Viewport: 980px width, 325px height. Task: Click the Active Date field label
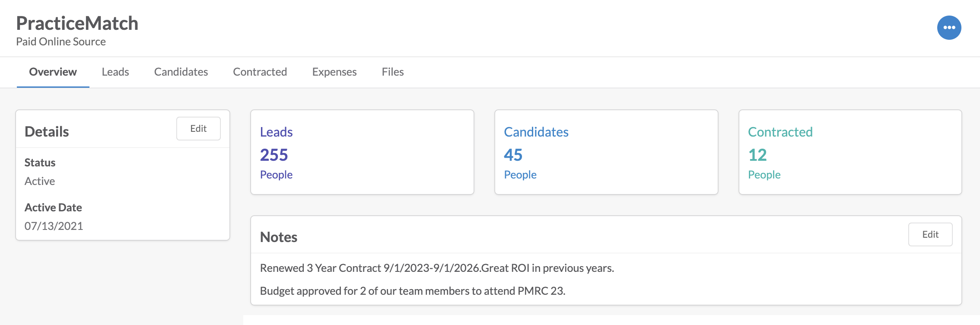[53, 207]
